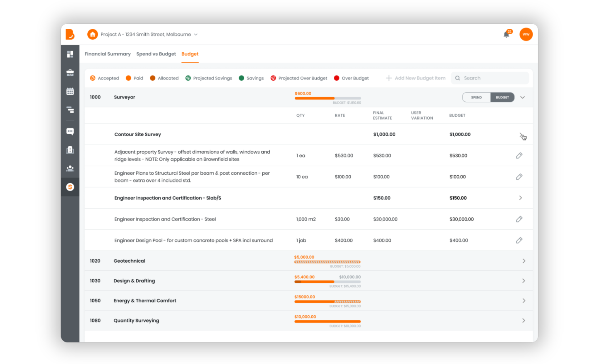Open the team people sidebar icon
This screenshot has width=599, height=364.
click(x=70, y=168)
